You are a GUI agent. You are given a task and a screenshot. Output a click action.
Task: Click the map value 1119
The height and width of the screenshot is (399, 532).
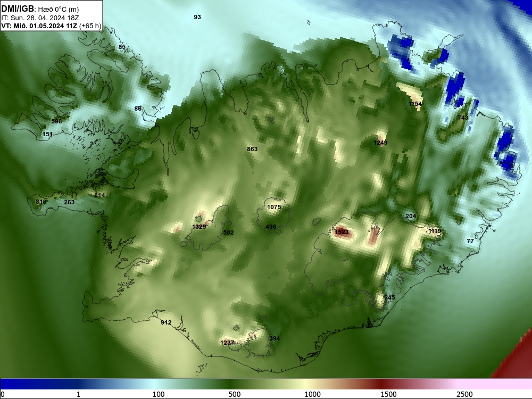pos(435,231)
